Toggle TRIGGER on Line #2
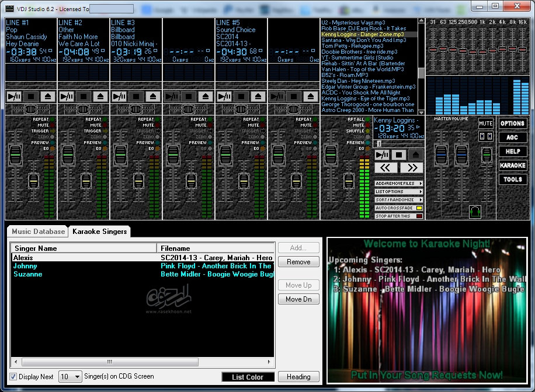The image size is (535, 392). pyautogui.click(x=105, y=131)
